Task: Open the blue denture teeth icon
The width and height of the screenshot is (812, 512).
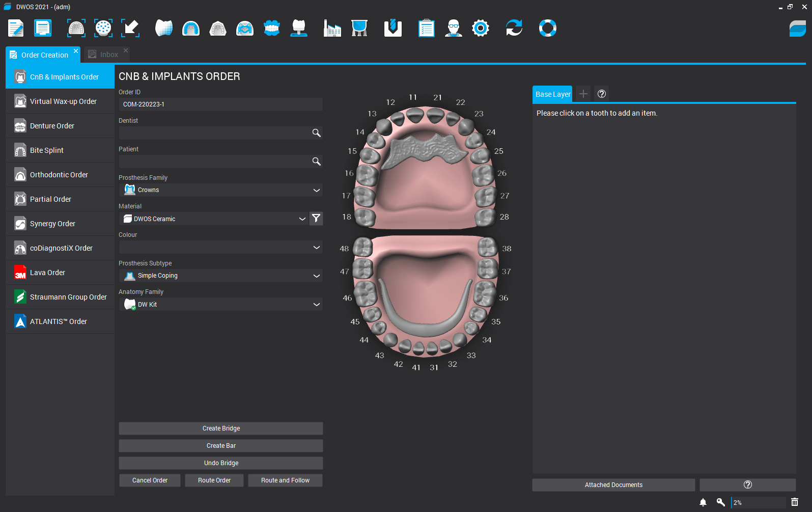Action: tap(272, 28)
